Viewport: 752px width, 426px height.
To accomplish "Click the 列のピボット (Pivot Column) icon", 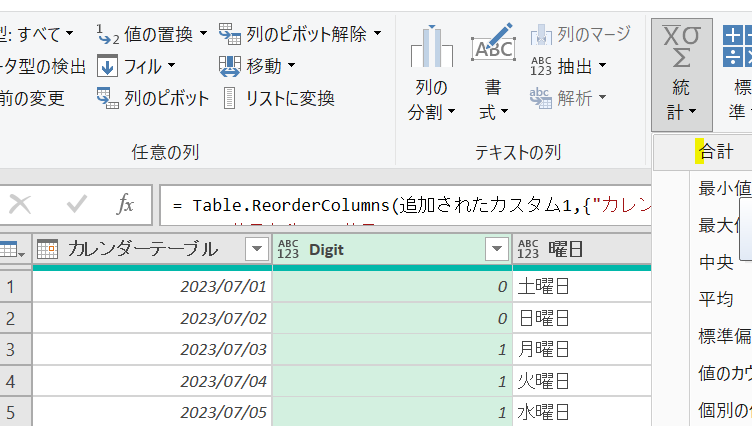I will tap(108, 98).
